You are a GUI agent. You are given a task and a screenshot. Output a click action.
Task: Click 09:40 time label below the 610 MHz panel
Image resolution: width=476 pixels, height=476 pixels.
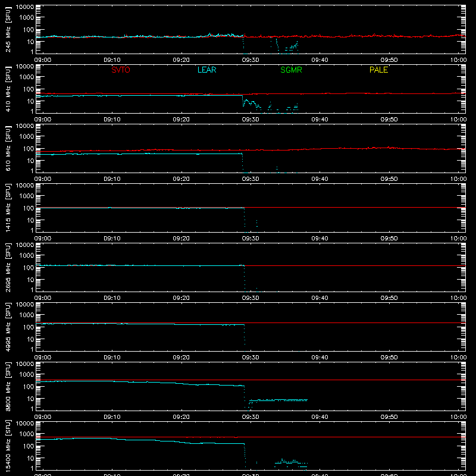pyautogui.click(x=320, y=179)
